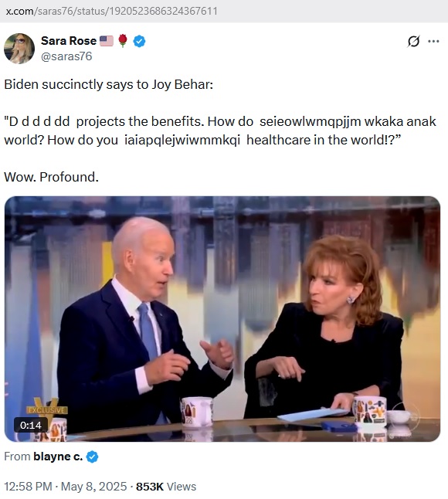Image resolution: width=448 pixels, height=499 pixels.
Task: Open the 12:58 PM · May 8, 2025 timestamp
Action: 65,487
